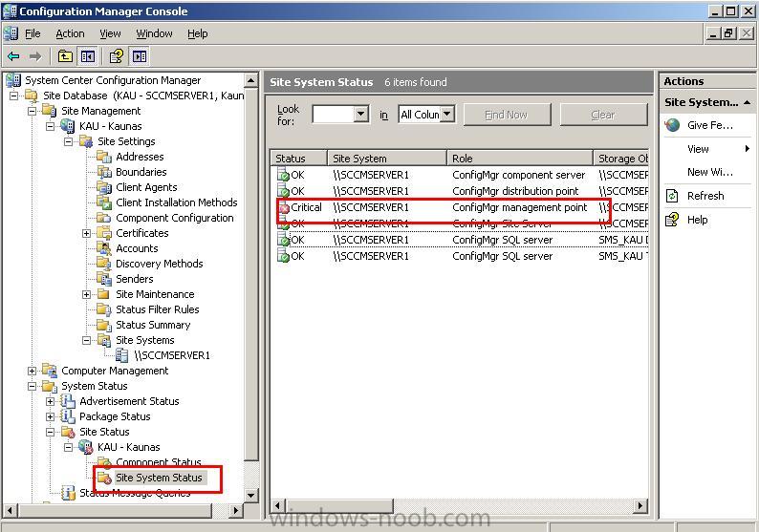759x532 pixels.
Task: Expand the Package Status node
Action: [x=51, y=416]
